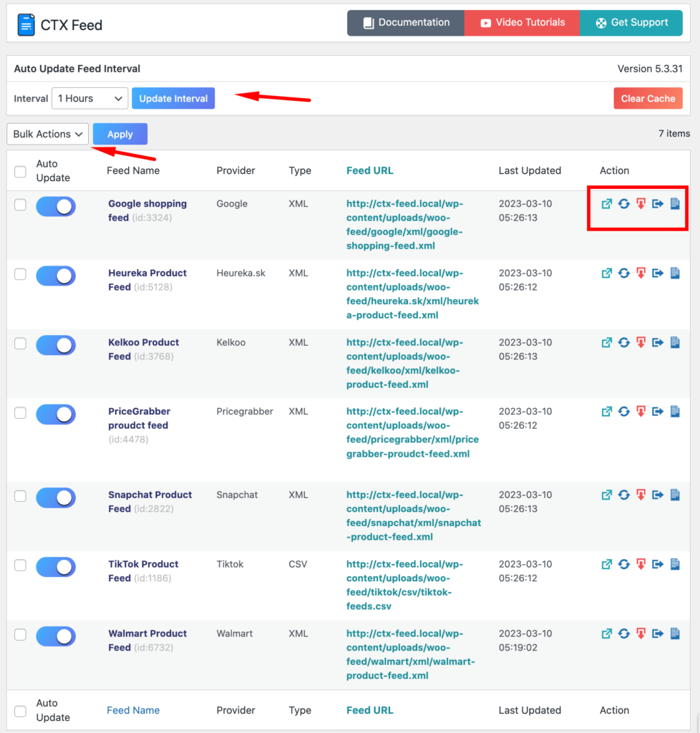
Task: Export config of Walmart Product Feed
Action: [658, 634]
